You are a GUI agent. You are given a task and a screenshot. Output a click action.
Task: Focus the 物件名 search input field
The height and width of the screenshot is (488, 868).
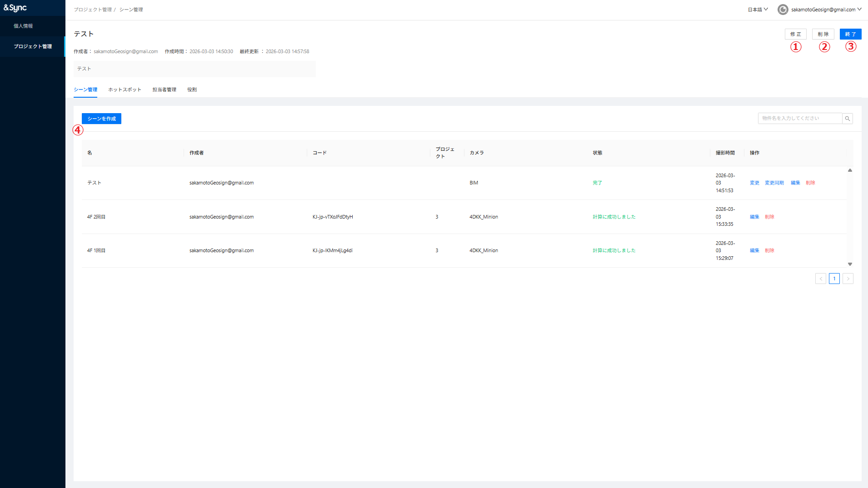799,119
